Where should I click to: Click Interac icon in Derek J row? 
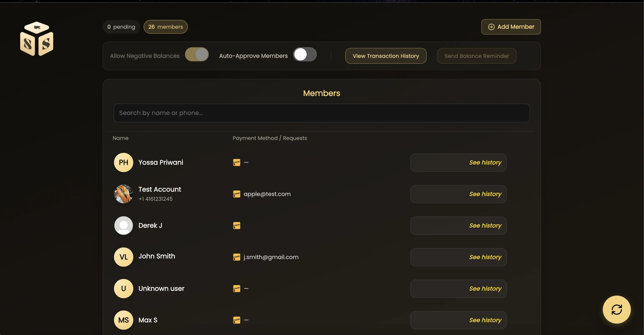click(x=237, y=226)
